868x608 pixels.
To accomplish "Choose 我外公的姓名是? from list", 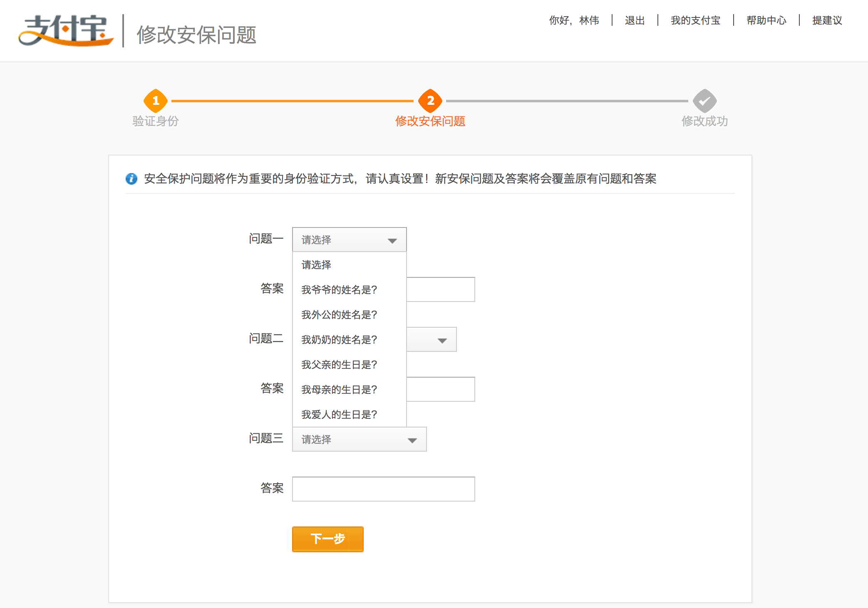I will (x=339, y=315).
